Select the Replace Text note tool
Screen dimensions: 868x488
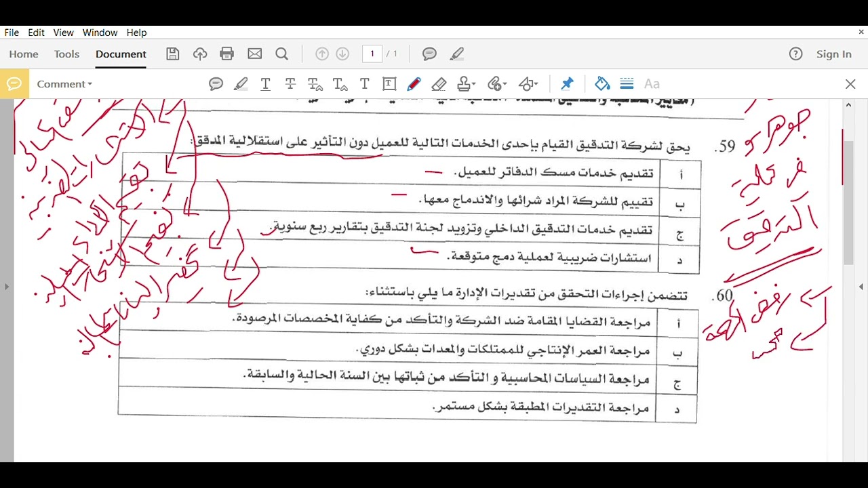tap(315, 84)
